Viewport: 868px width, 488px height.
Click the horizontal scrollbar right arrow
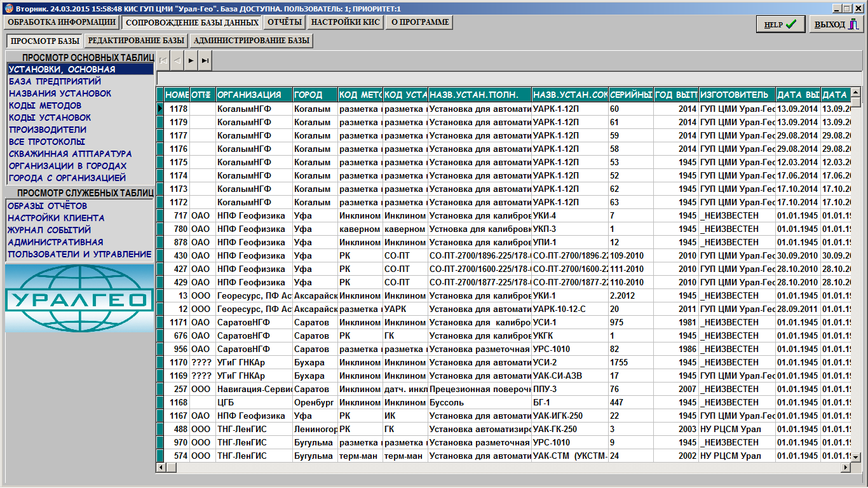[845, 468]
